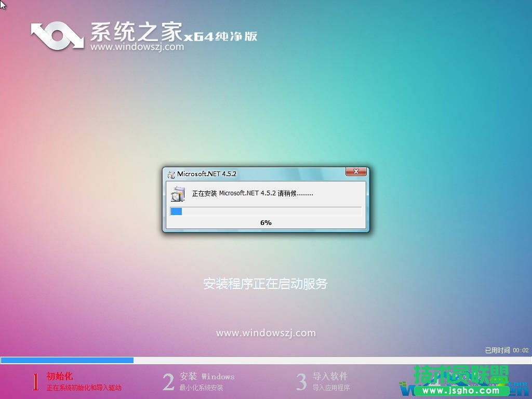
Task: Select the step number 2 安装 Windows icon
Action: 168,381
